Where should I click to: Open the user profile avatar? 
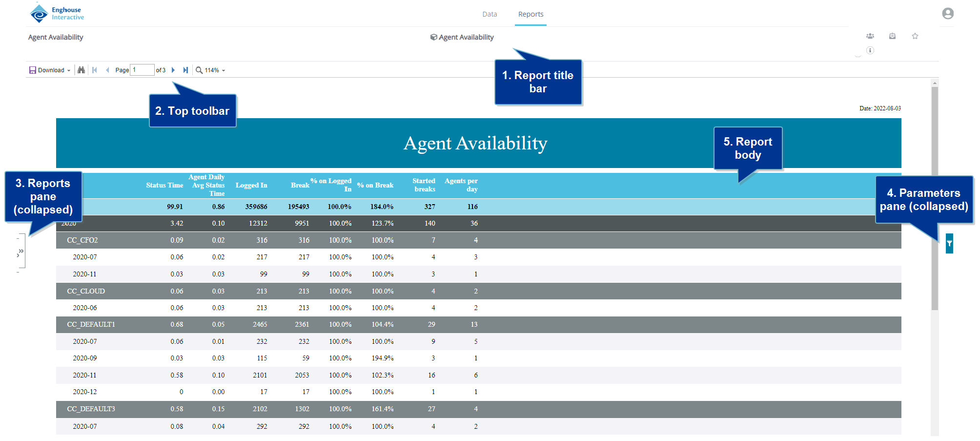click(947, 14)
